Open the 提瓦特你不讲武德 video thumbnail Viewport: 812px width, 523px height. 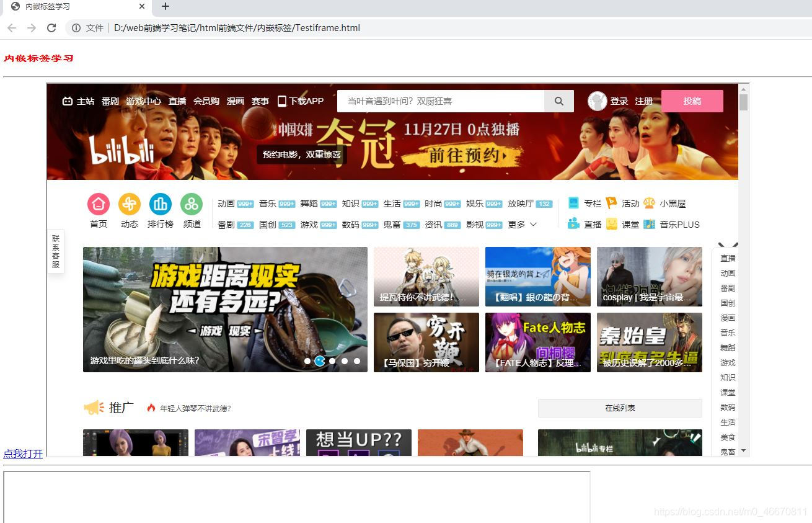click(426, 277)
